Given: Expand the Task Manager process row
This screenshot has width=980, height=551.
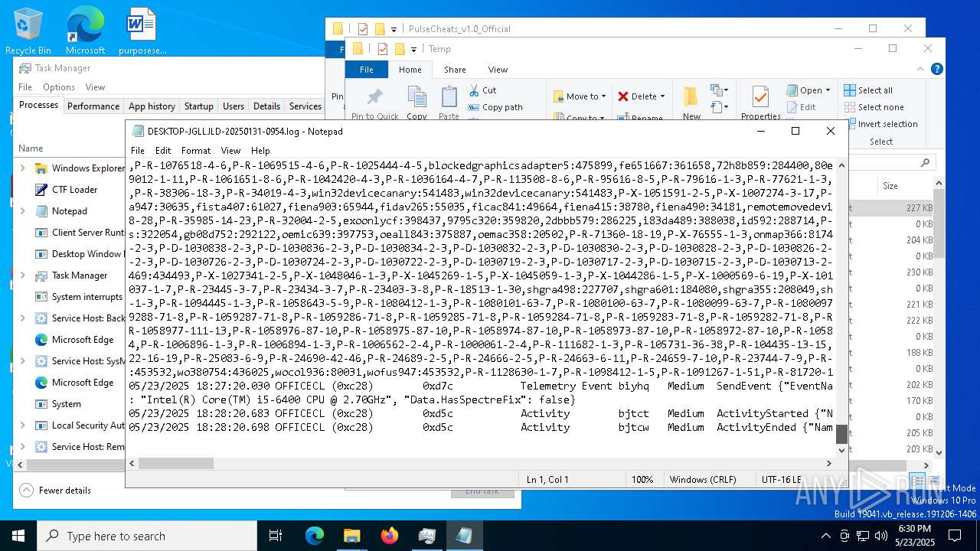Looking at the screenshot, I should 22,275.
